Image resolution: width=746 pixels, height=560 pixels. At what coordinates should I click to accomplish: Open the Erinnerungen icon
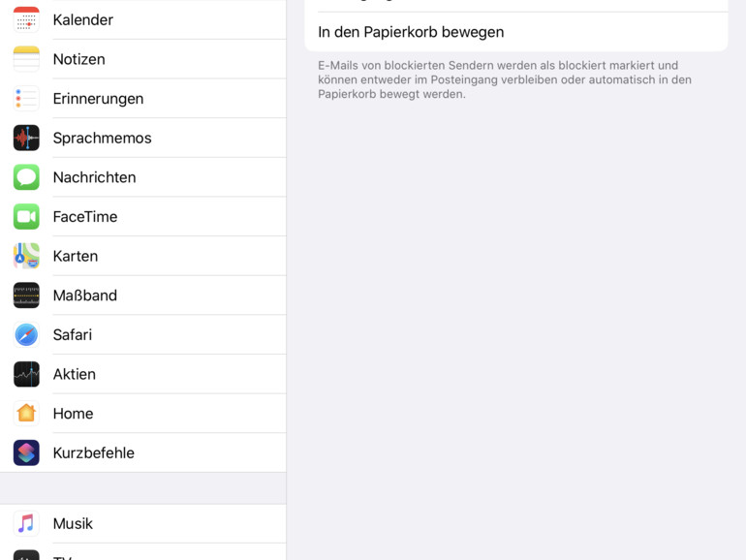(x=26, y=99)
